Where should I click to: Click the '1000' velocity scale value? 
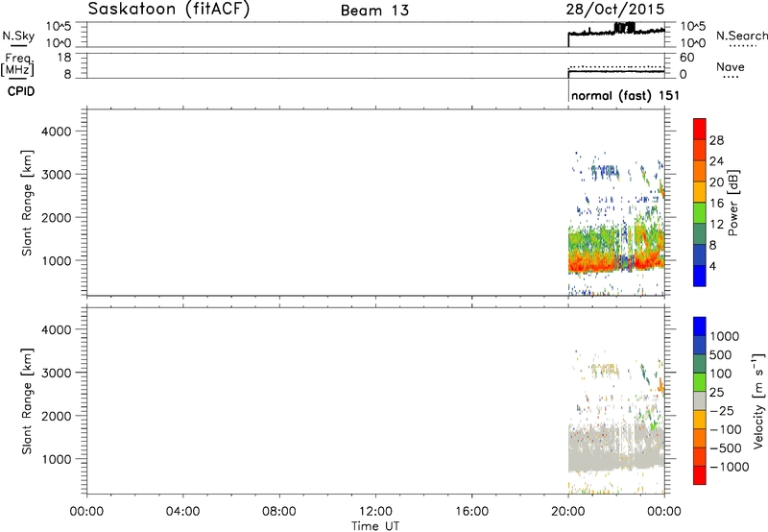pyautogui.click(x=725, y=336)
